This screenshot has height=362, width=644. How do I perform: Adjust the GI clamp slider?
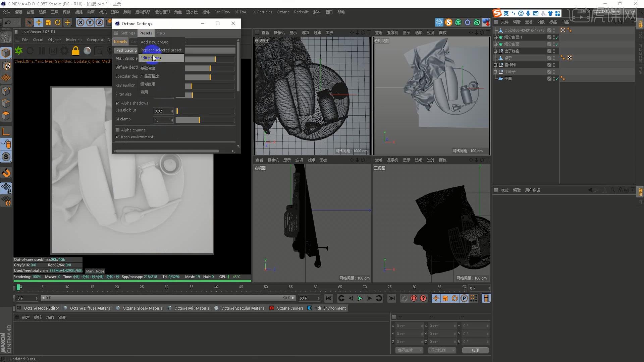pyautogui.click(x=199, y=120)
